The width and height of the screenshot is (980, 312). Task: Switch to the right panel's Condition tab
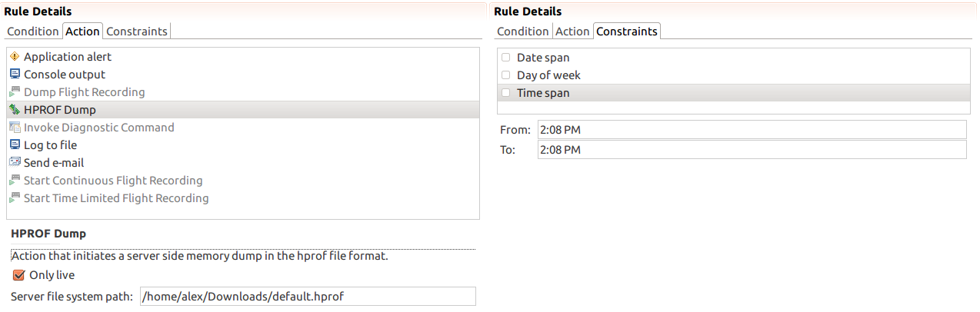(523, 32)
